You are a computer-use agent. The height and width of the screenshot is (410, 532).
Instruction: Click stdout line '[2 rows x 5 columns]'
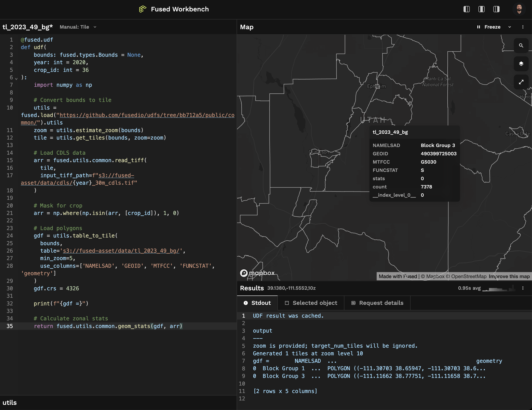click(285, 391)
